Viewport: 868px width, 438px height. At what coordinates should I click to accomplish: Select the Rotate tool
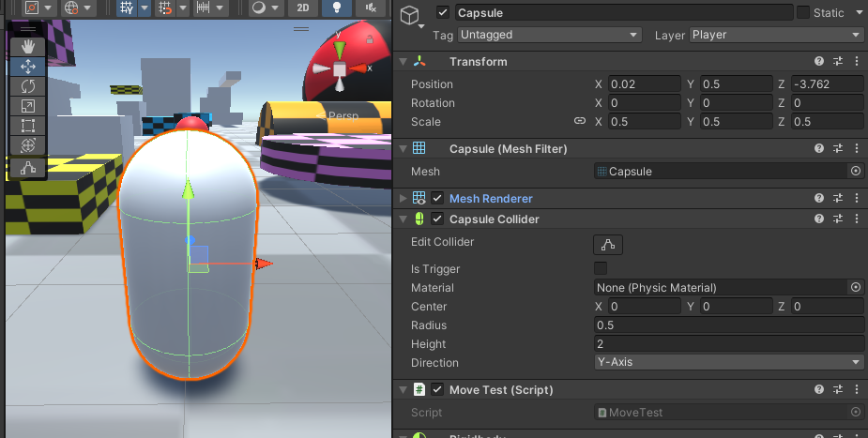pos(27,86)
